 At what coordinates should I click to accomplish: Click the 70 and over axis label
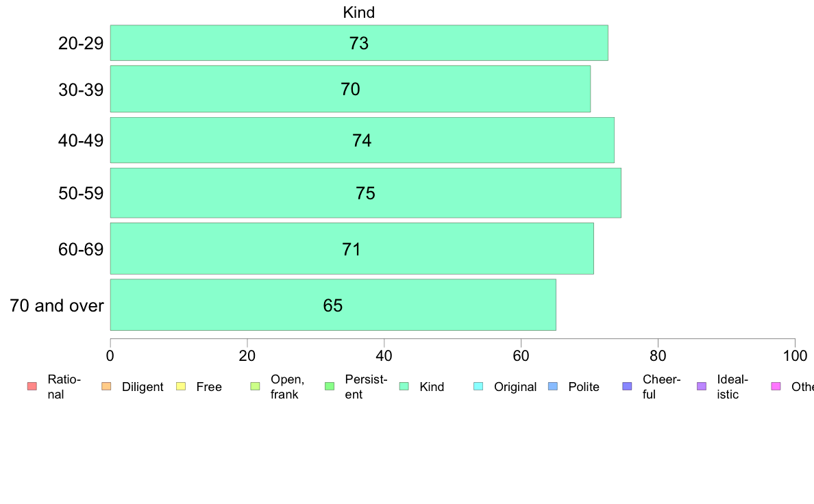(57, 305)
